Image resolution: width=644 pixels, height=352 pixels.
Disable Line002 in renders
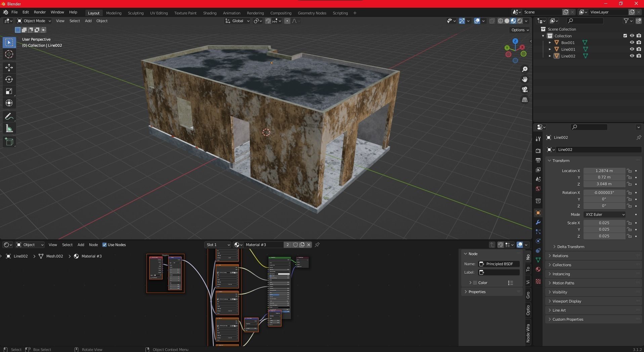tap(639, 56)
